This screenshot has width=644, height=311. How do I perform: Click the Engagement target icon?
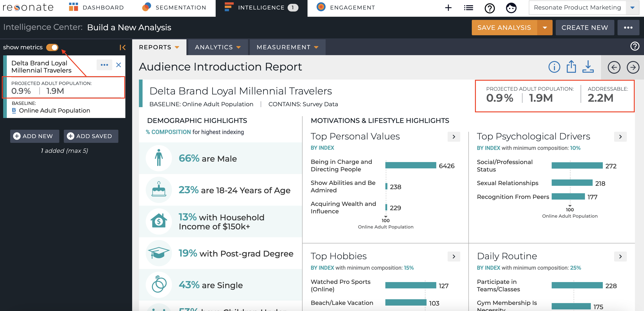tap(321, 7)
